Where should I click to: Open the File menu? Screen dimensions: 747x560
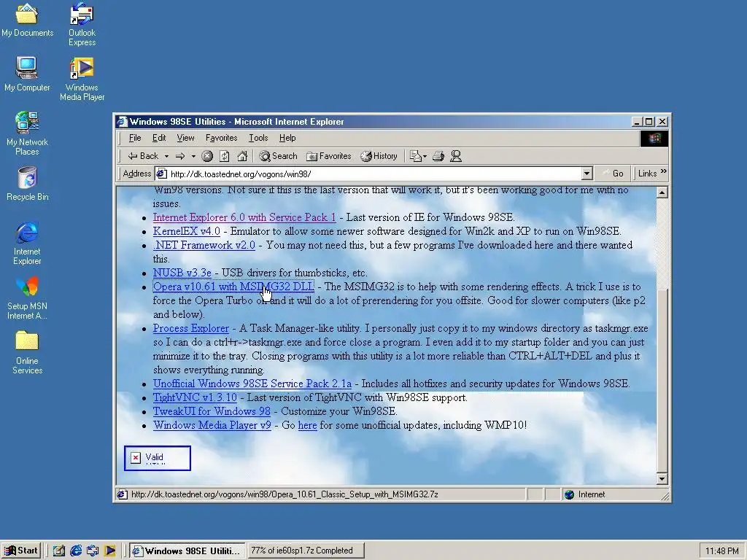pyautogui.click(x=135, y=138)
